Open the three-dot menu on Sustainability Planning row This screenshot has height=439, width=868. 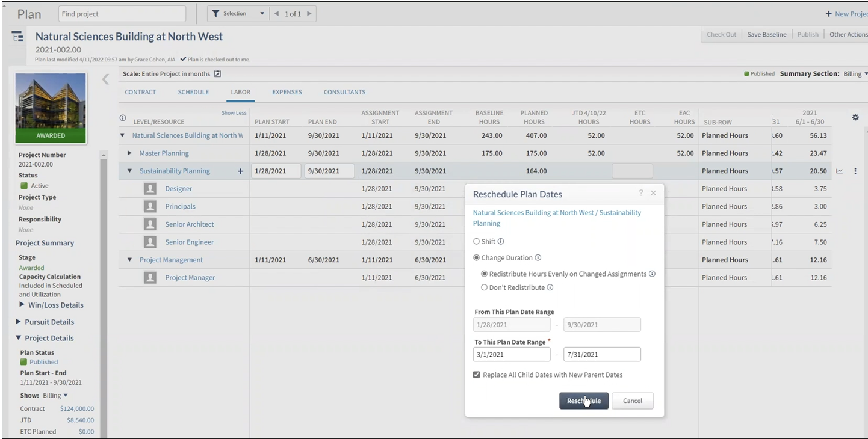tap(855, 171)
